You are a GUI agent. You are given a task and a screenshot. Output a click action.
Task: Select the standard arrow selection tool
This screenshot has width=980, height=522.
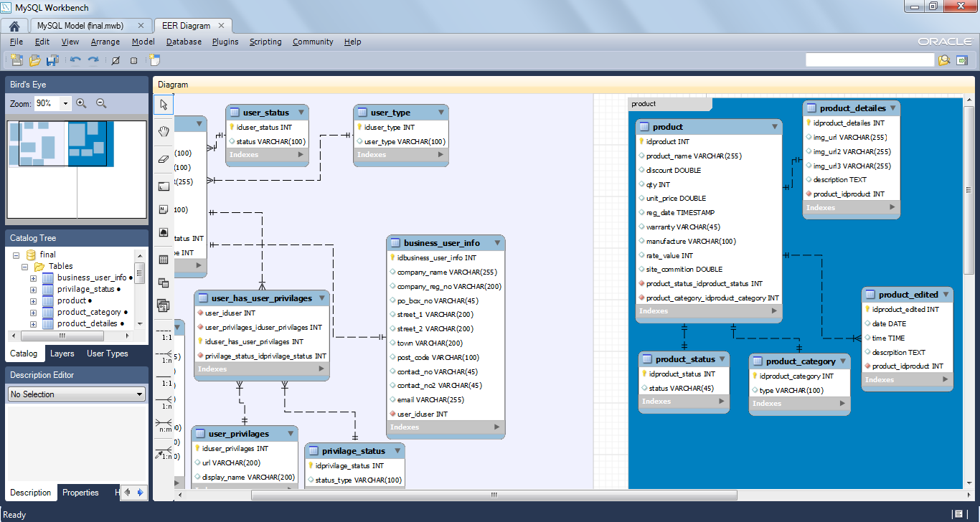point(163,104)
